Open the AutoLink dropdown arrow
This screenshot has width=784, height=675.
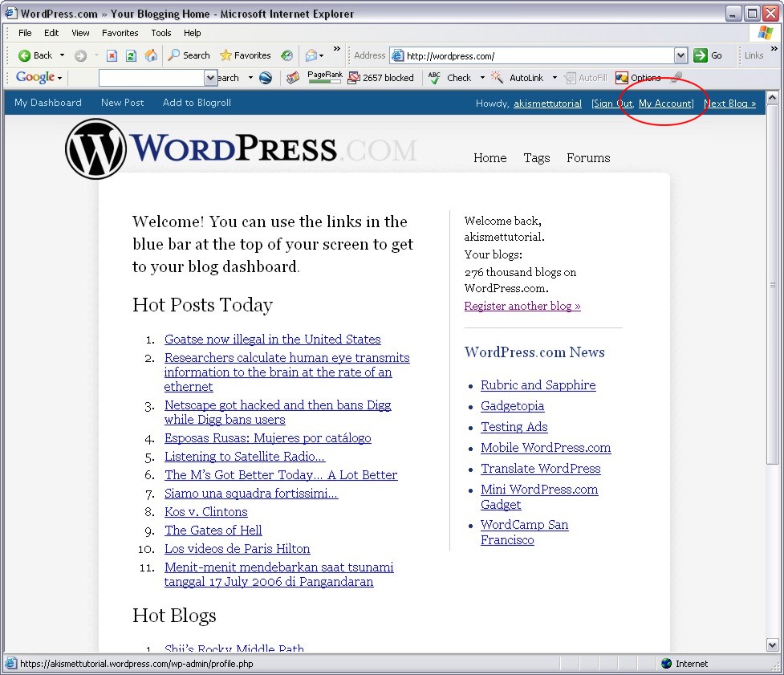coord(554,78)
